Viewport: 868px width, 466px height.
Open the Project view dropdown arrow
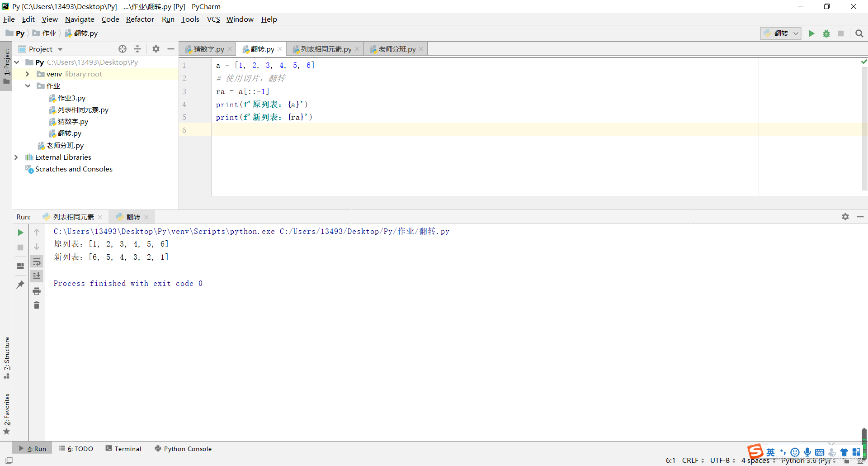click(60, 49)
